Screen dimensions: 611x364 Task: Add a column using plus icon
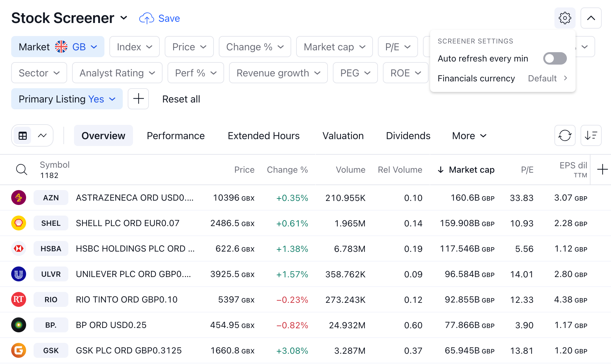pyautogui.click(x=602, y=170)
